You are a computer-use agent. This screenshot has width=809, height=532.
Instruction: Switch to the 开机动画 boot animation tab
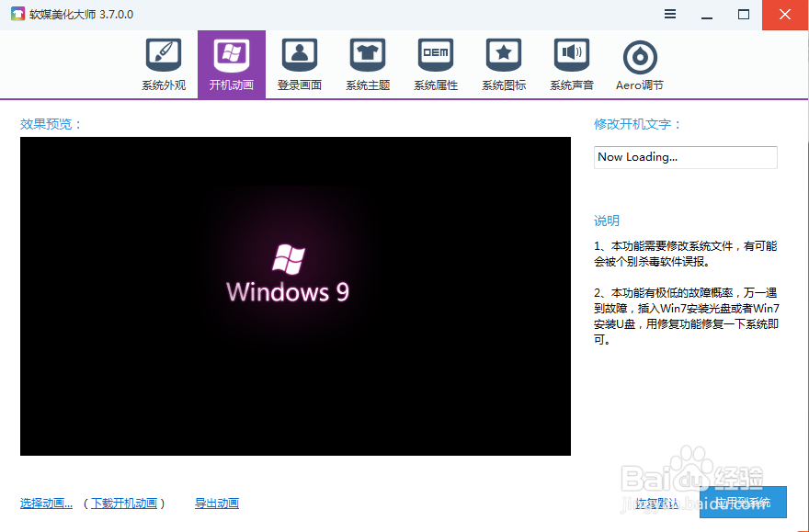pos(231,62)
